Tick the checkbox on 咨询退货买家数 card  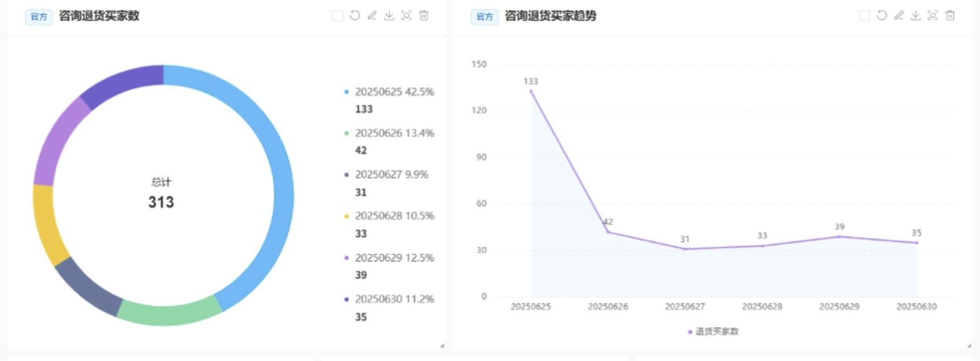pyautogui.click(x=338, y=16)
